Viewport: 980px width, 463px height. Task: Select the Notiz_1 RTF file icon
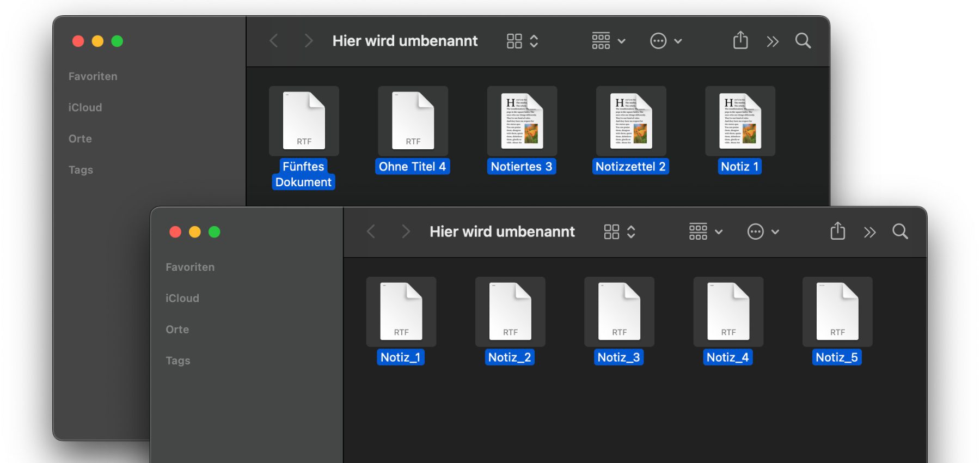(401, 312)
